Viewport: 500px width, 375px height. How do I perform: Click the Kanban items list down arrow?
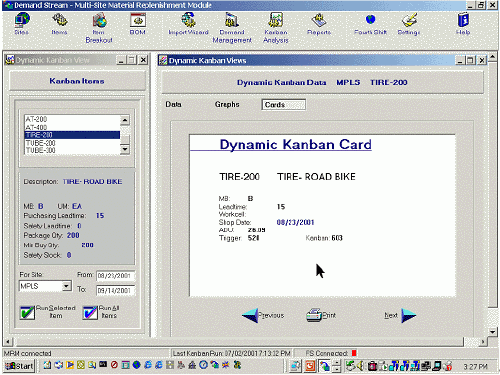click(125, 149)
